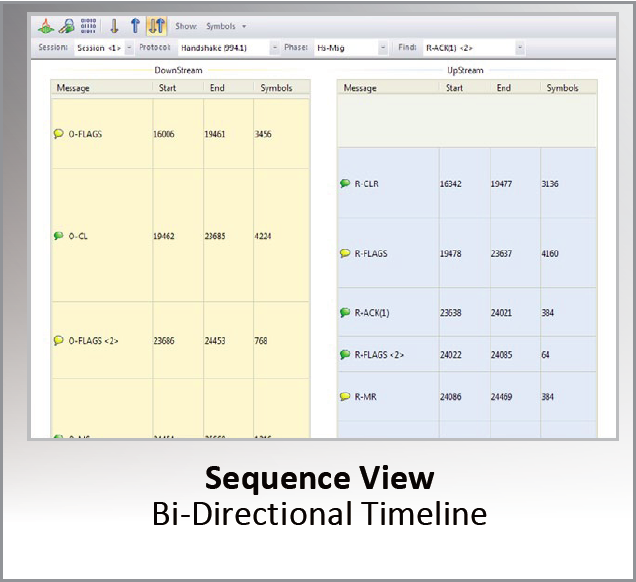
Task: Click green bubble icon beside R-FLAGS <2>
Action: 345,354
